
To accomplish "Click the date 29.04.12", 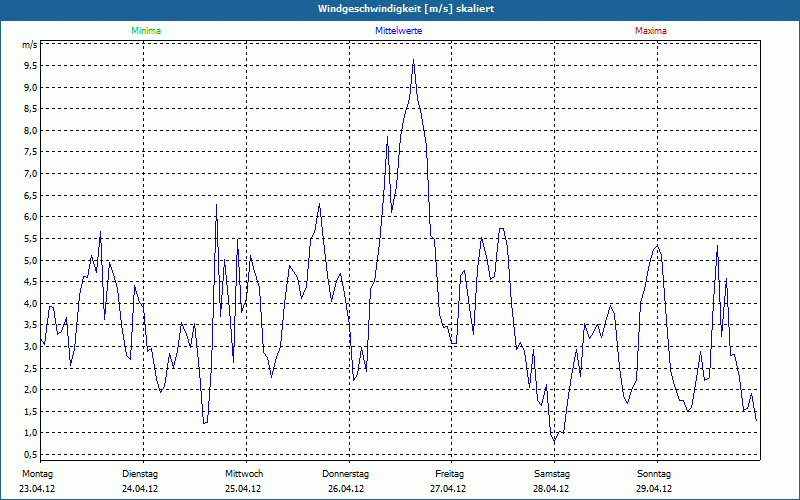I will coord(654,489).
